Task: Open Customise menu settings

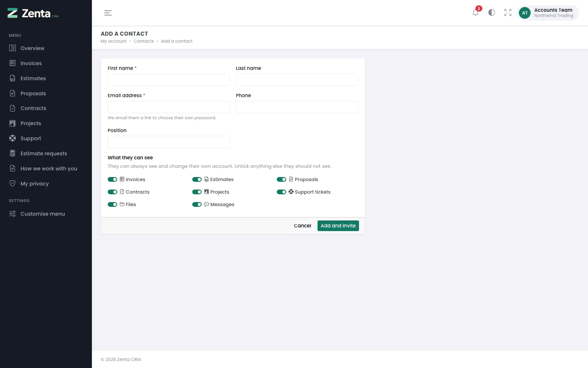Action: (x=46, y=214)
